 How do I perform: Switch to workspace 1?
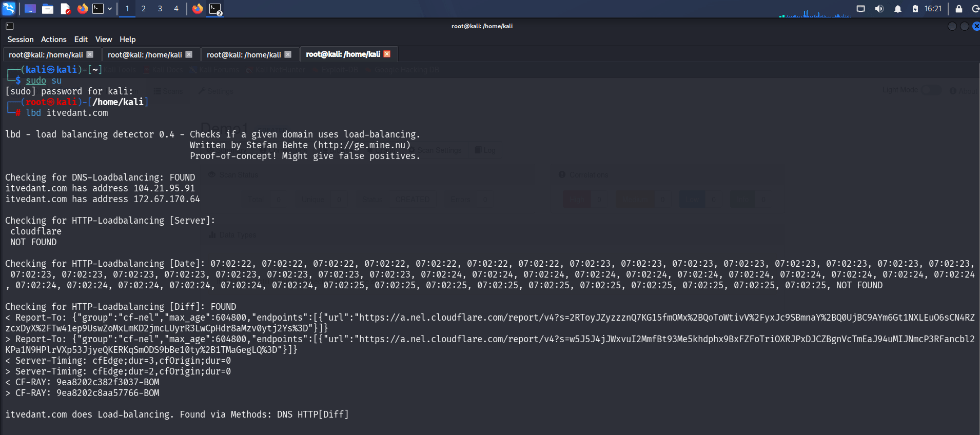(127, 9)
